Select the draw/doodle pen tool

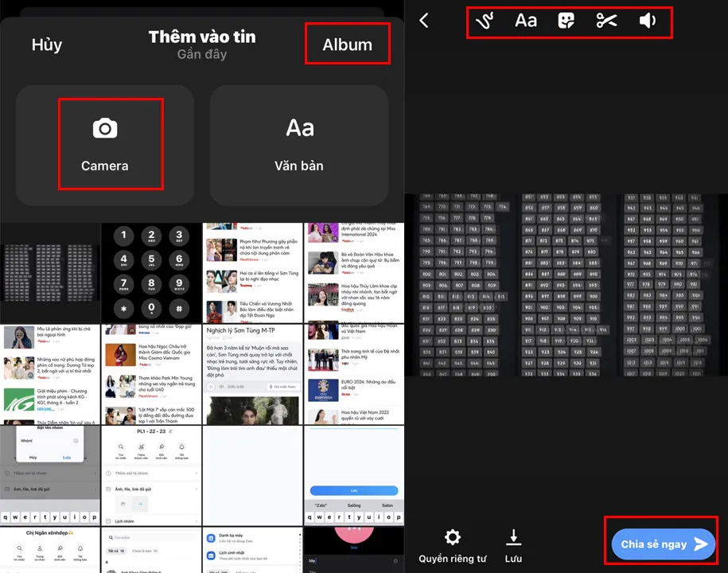[485, 21]
